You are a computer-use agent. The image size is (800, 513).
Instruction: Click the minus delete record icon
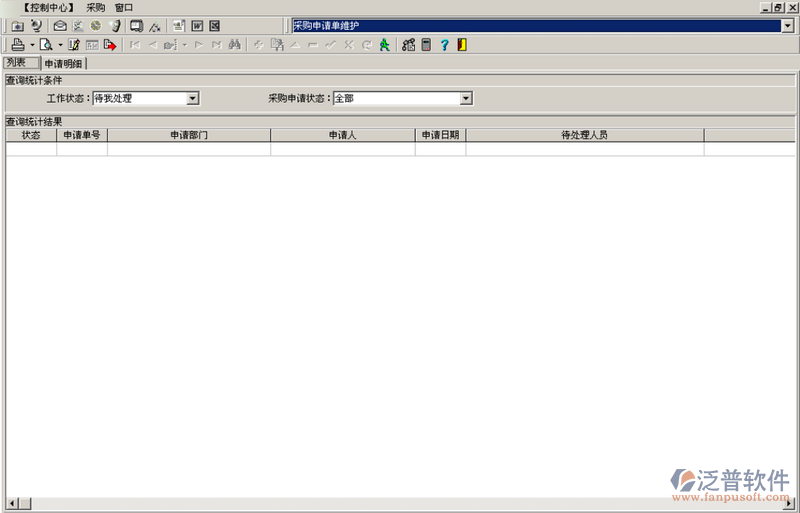(313, 45)
